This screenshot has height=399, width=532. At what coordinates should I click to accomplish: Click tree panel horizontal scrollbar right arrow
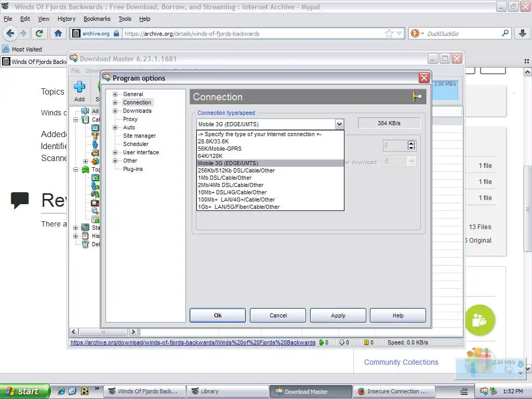tap(134, 332)
